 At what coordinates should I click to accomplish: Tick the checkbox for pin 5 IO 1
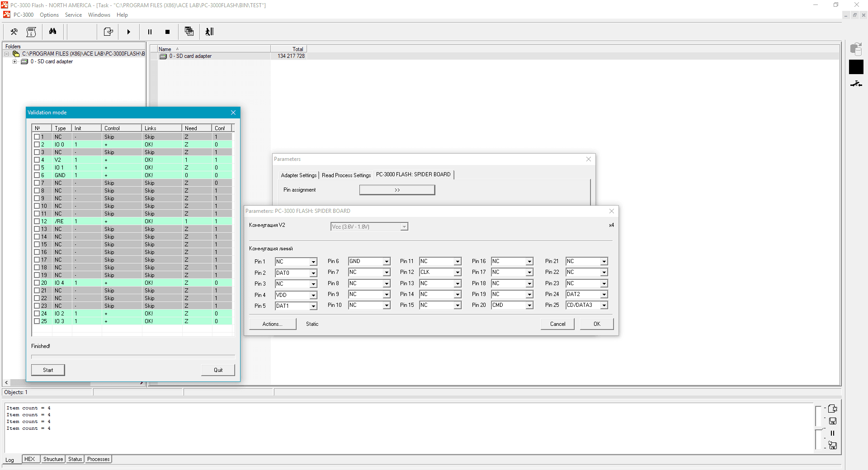point(37,167)
